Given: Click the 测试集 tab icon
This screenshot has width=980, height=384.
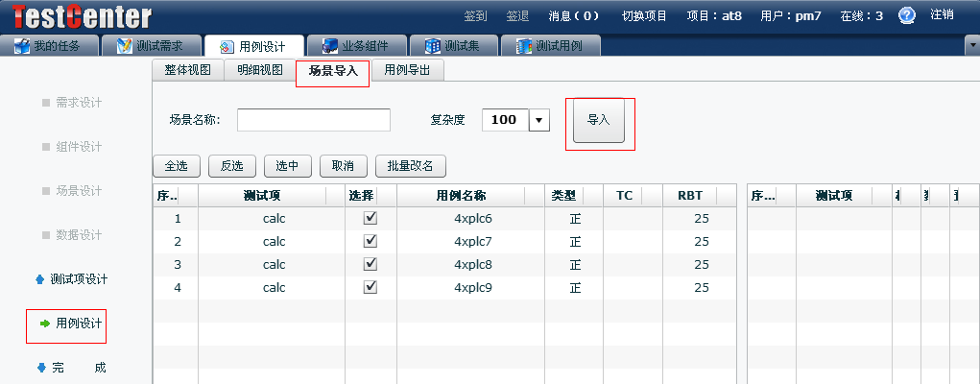Looking at the screenshot, I should (x=433, y=45).
